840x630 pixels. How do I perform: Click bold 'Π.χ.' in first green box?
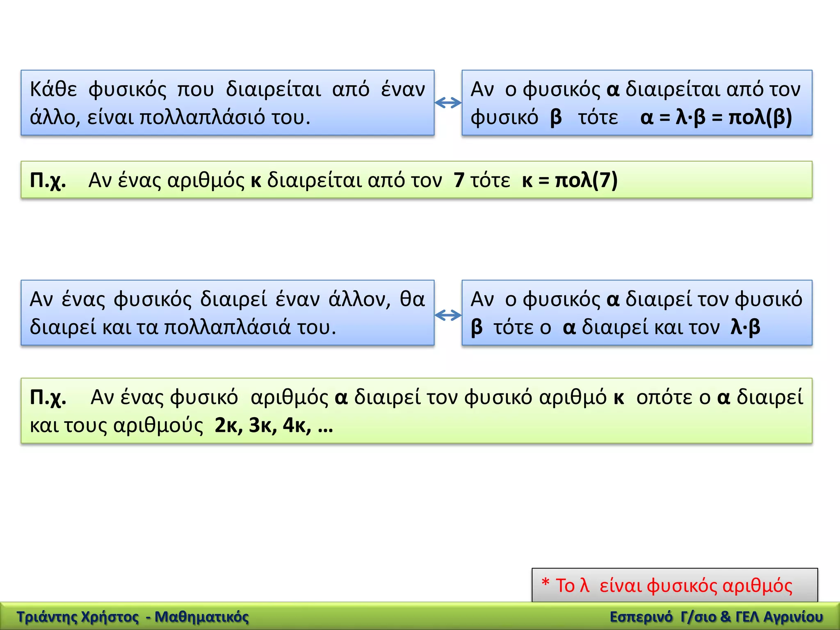coord(48,180)
